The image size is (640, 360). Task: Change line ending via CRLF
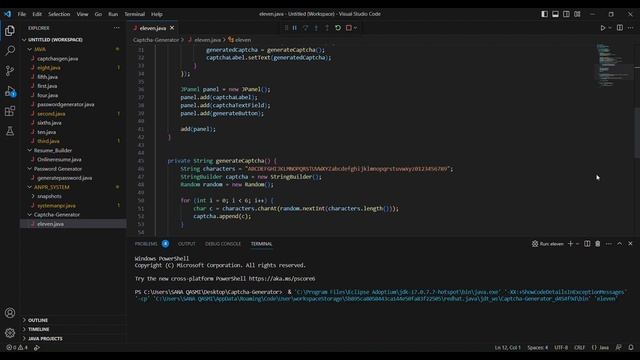pyautogui.click(x=580, y=347)
